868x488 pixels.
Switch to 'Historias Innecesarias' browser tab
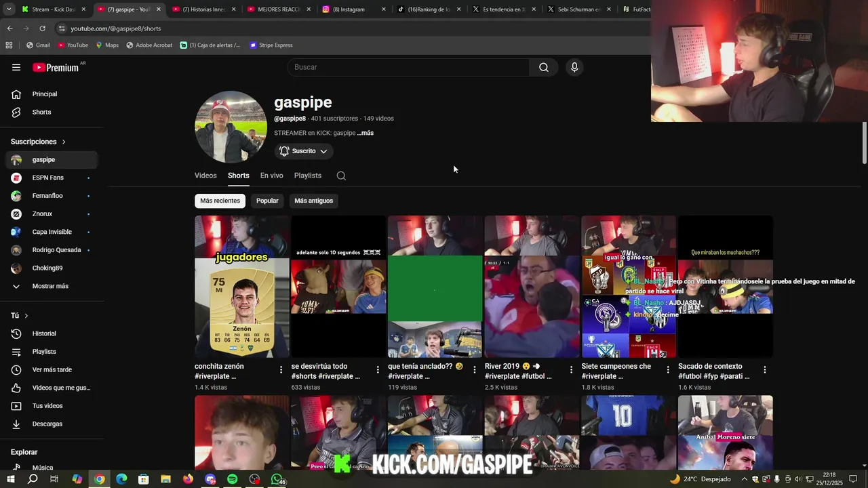pos(203,9)
